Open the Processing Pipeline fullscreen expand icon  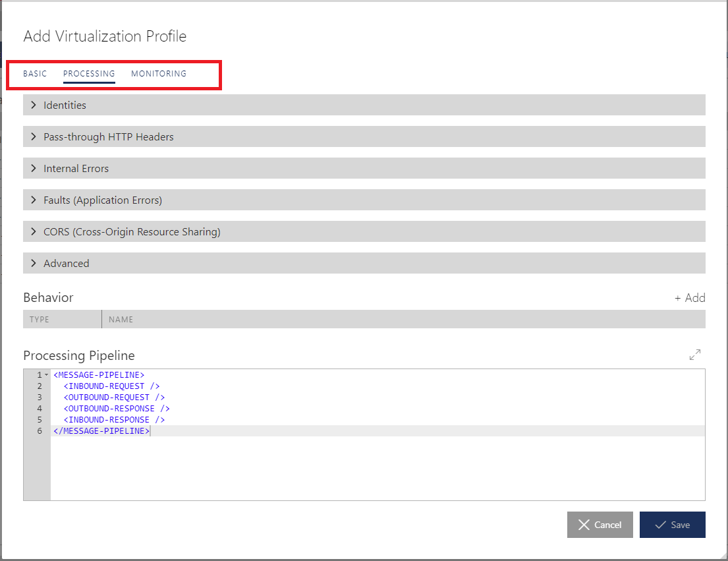pos(694,355)
